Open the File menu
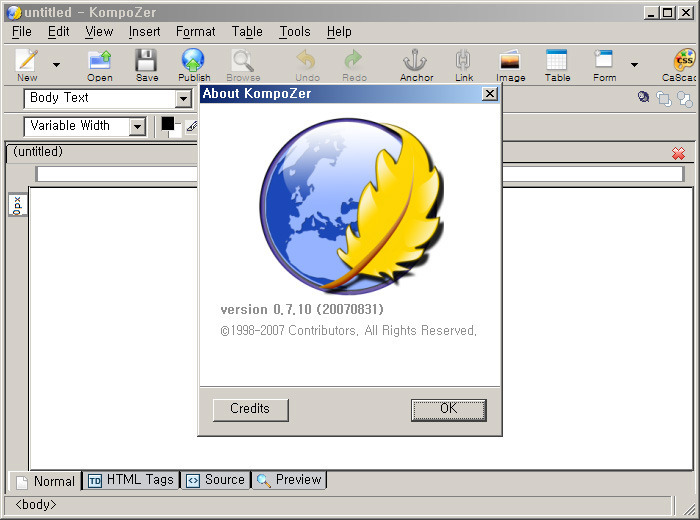The width and height of the screenshot is (700, 520). 22,32
